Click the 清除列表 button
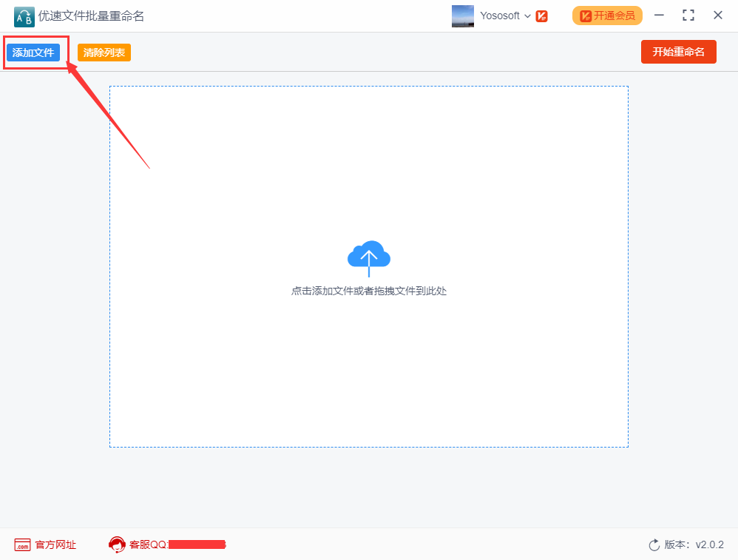 pos(104,53)
